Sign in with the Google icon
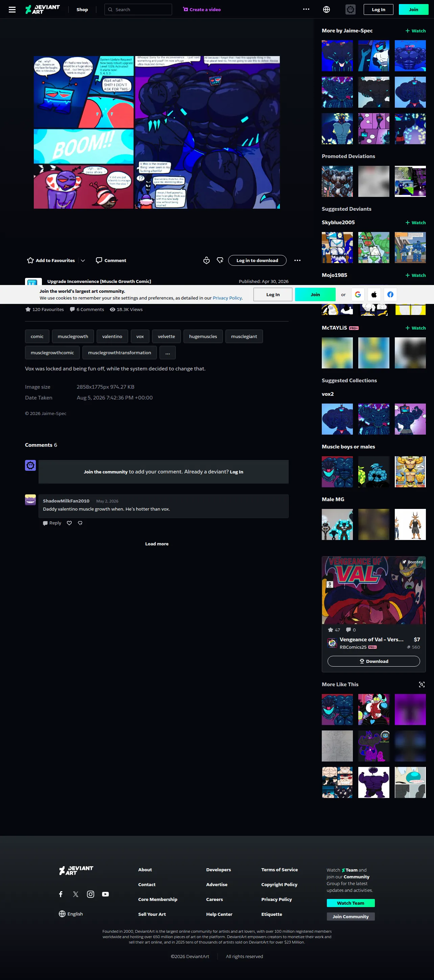 [x=358, y=294]
